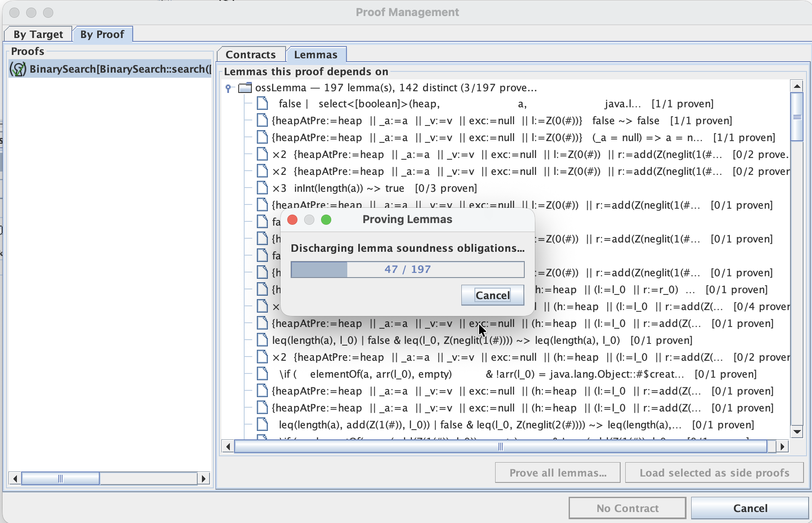
Task: Click green zoom button of Proving Lemmas dialog
Action: point(326,220)
